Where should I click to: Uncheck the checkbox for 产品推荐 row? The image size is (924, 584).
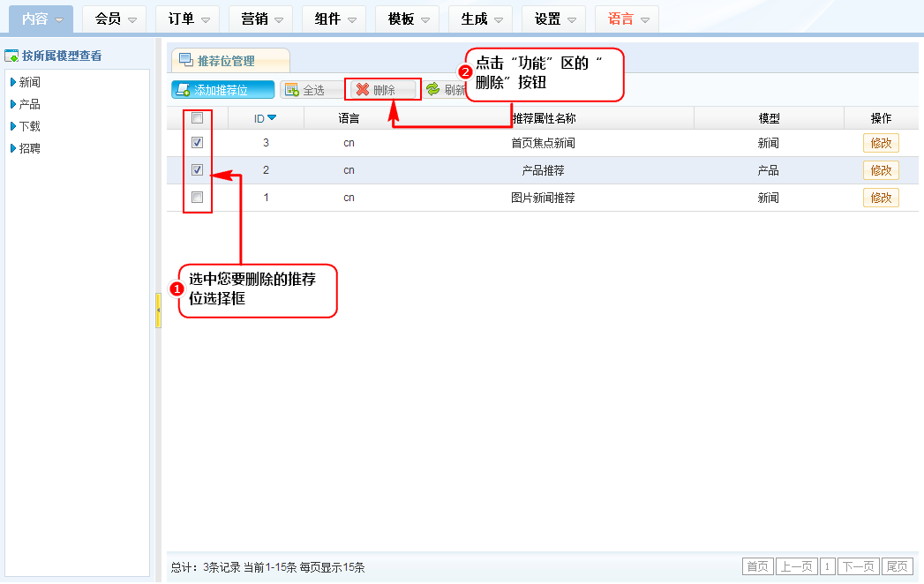(198, 170)
